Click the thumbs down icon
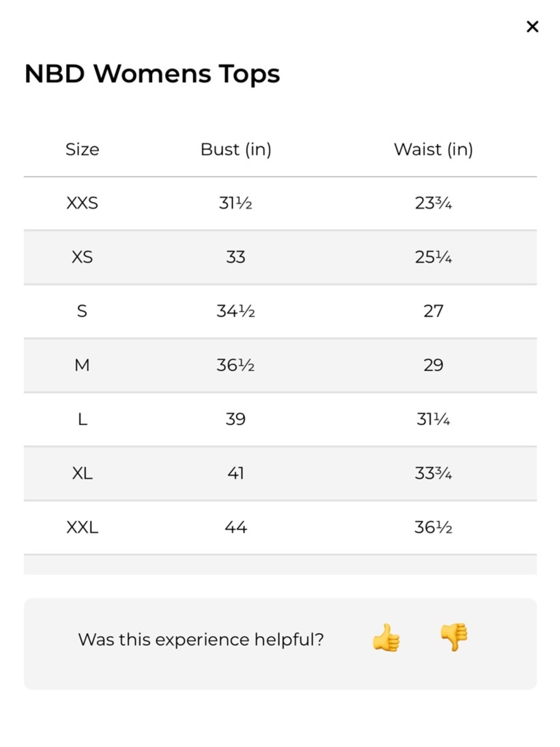560x747 pixels. coord(454,637)
